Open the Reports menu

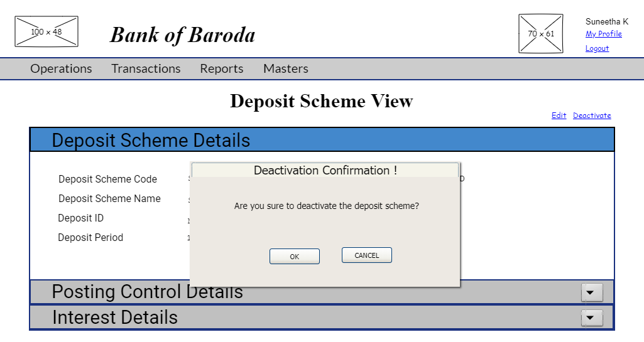[x=222, y=68]
